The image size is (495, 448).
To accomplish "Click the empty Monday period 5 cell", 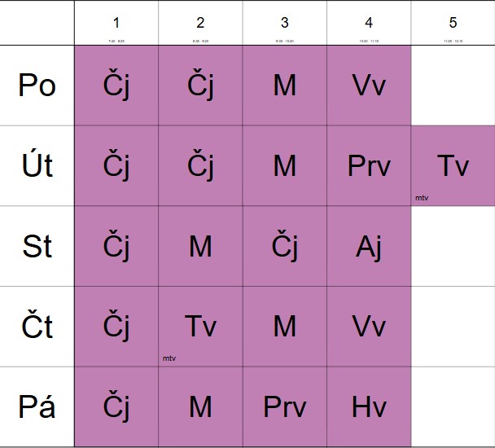I will click(x=453, y=86).
